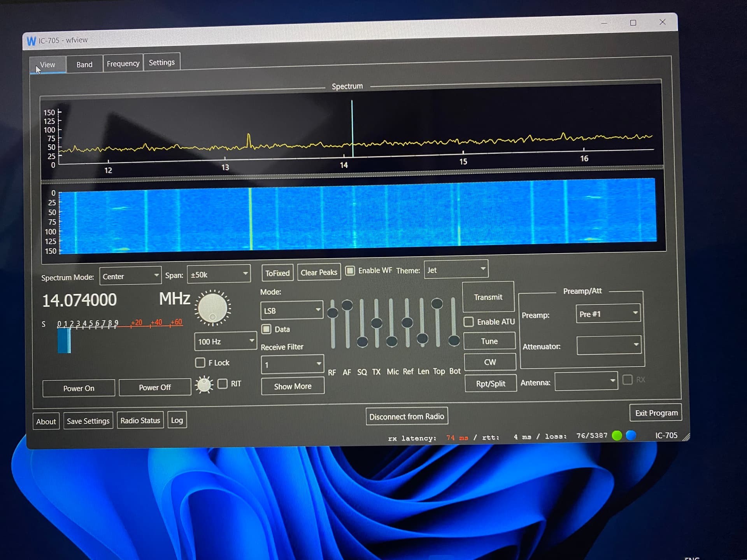Click the Power On button

pos(79,388)
